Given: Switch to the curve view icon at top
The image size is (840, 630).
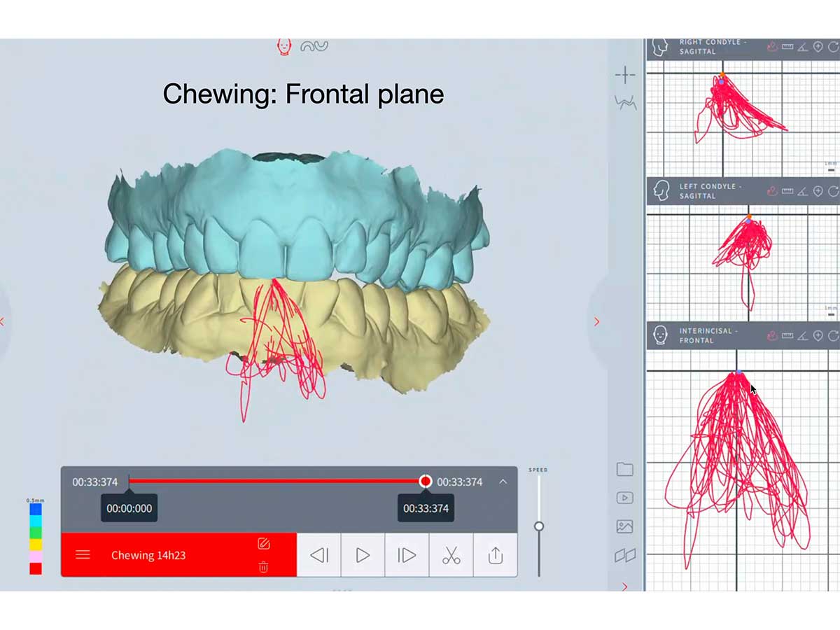Looking at the screenshot, I should pyautogui.click(x=314, y=47).
